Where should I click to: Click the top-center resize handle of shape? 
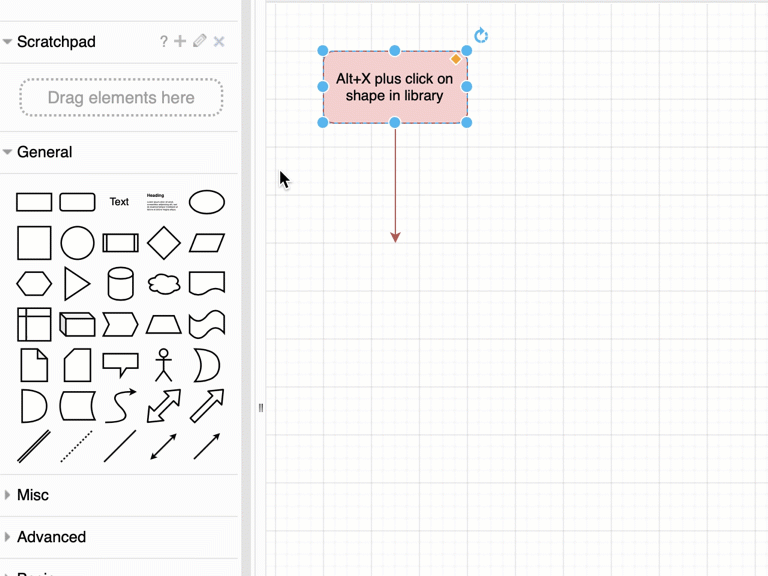(395, 50)
